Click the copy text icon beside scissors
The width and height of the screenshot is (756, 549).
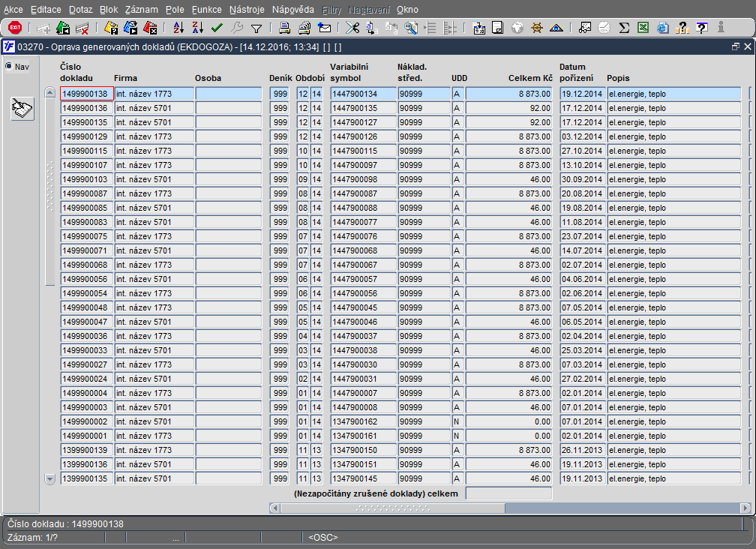pos(372,28)
